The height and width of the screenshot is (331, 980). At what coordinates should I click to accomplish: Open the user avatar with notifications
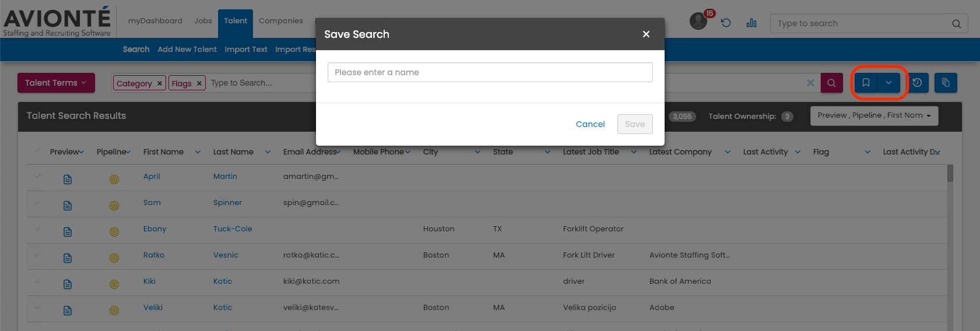click(698, 21)
